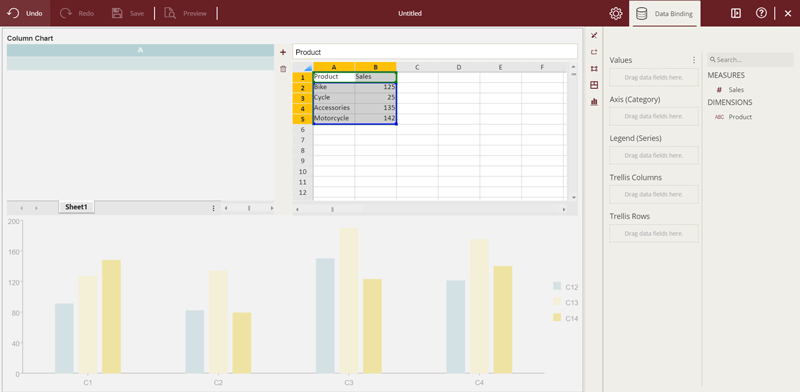Viewport: 800px width, 392px height.
Task: Open sheet tab three-dot options
Action: 214,208
